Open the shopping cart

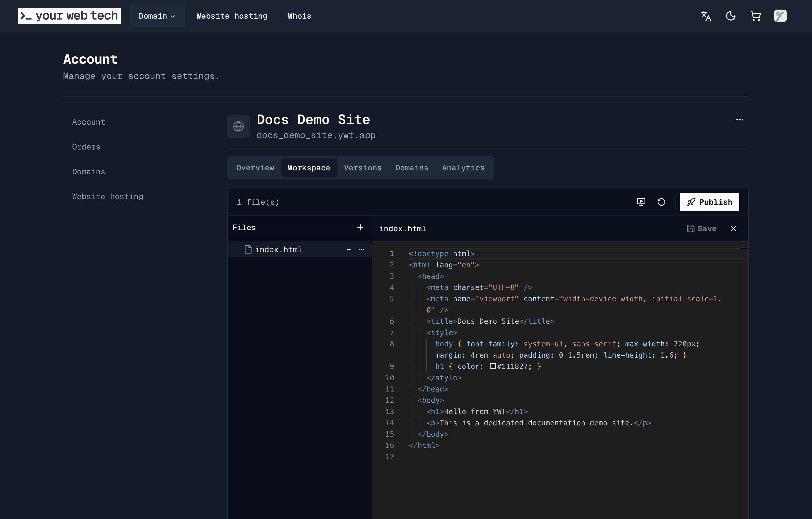pyautogui.click(x=756, y=16)
